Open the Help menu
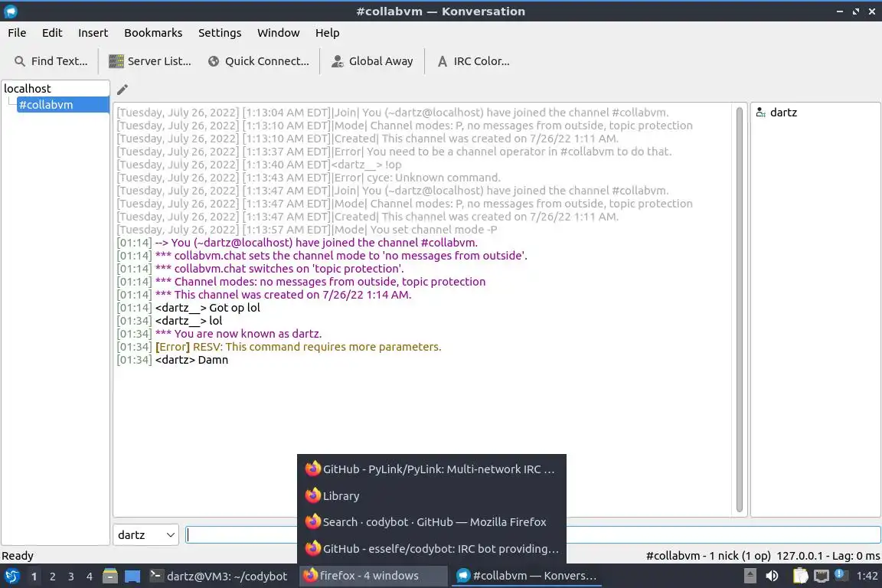The height and width of the screenshot is (588, 882). (x=328, y=33)
